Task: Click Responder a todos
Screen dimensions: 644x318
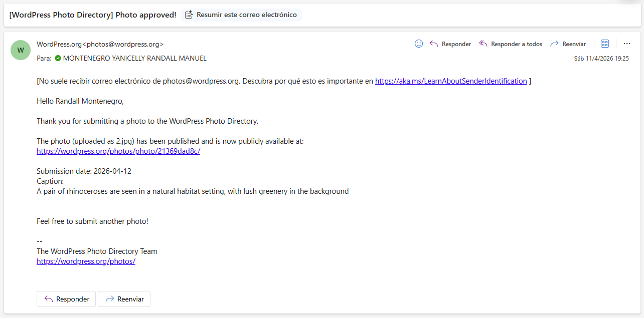Action: [x=511, y=44]
